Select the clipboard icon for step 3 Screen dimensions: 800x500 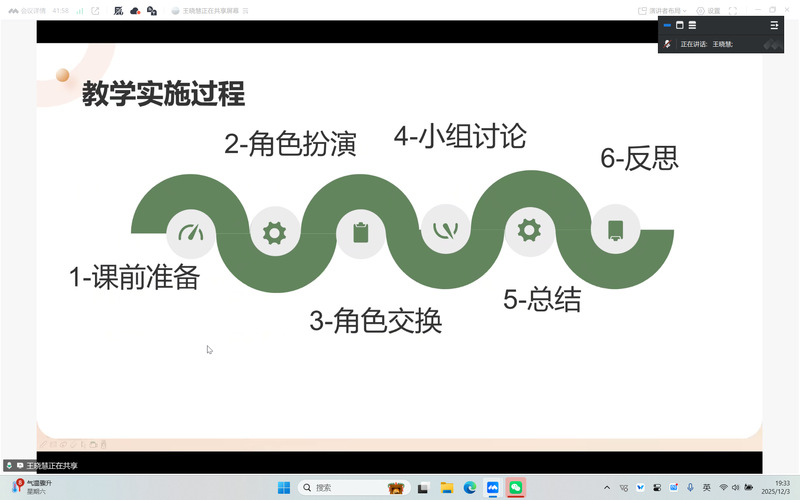coord(361,233)
